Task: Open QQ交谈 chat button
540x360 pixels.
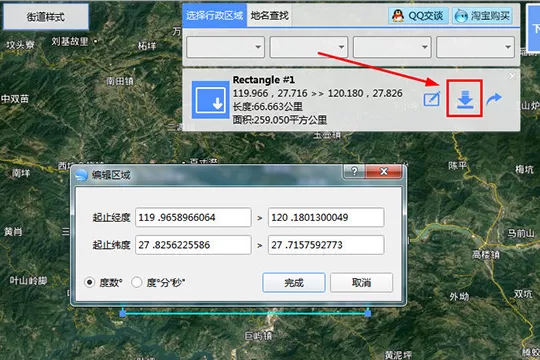Action: pyautogui.click(x=418, y=16)
